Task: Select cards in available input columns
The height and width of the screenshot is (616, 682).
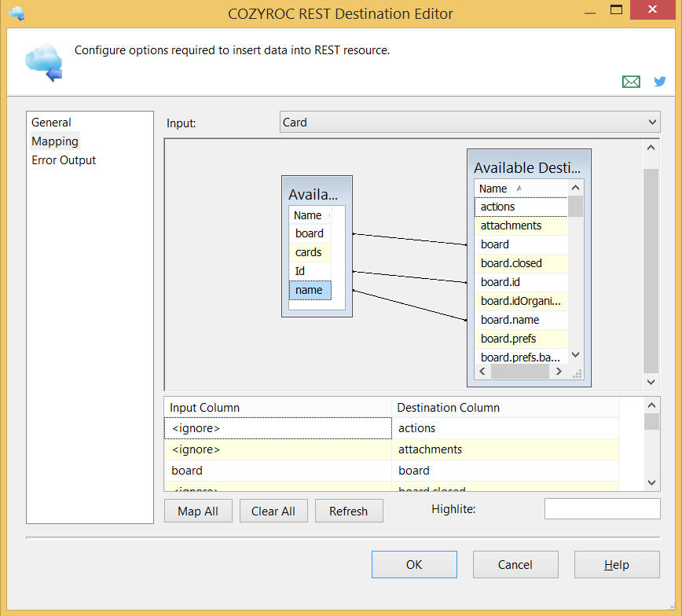Action: [310, 252]
